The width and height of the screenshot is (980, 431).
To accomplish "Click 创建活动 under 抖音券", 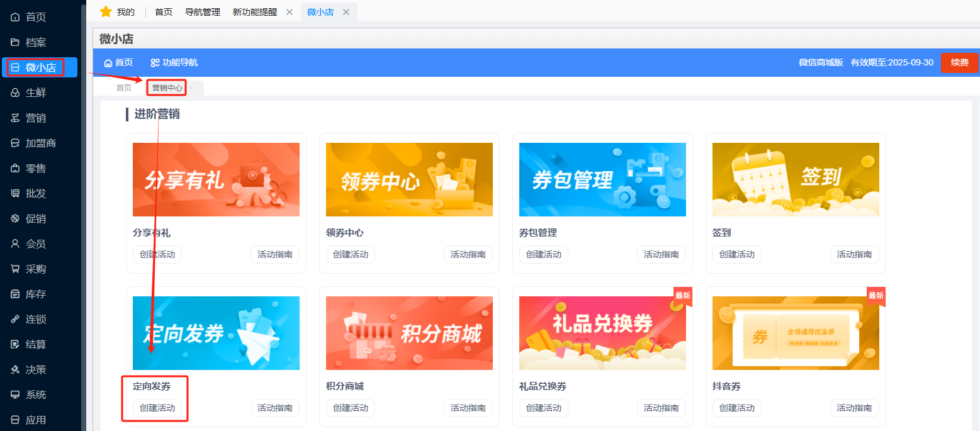I will point(737,408).
